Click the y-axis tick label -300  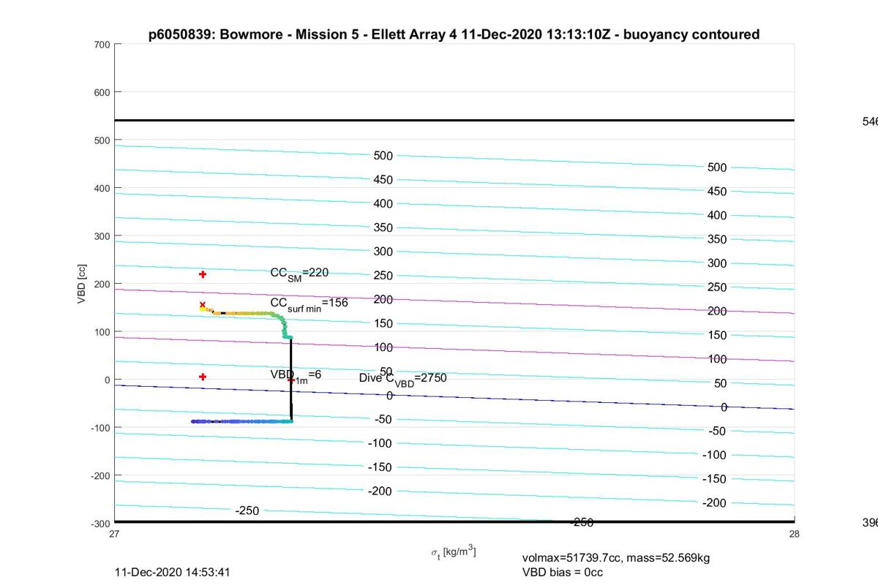pos(100,524)
